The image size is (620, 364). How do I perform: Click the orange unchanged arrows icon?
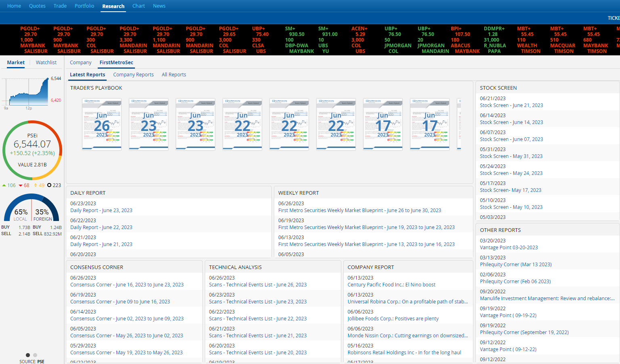tap(36, 185)
